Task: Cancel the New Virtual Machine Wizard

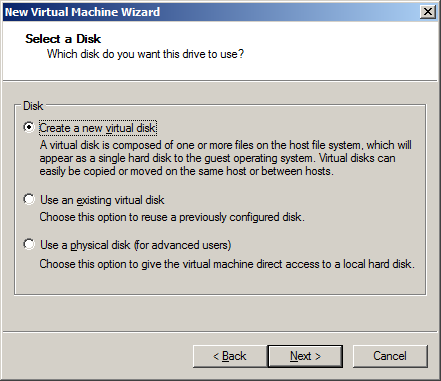Action: [x=390, y=356]
